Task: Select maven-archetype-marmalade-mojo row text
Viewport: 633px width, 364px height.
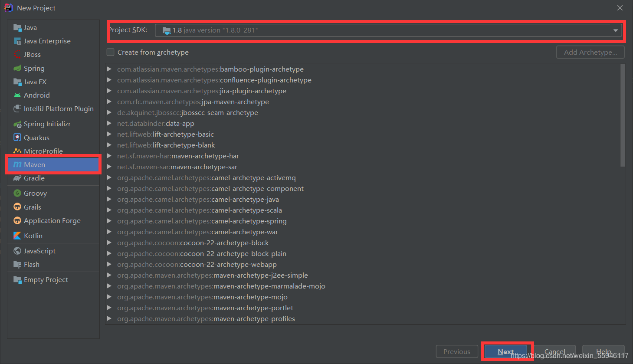Action: pyautogui.click(x=221, y=286)
